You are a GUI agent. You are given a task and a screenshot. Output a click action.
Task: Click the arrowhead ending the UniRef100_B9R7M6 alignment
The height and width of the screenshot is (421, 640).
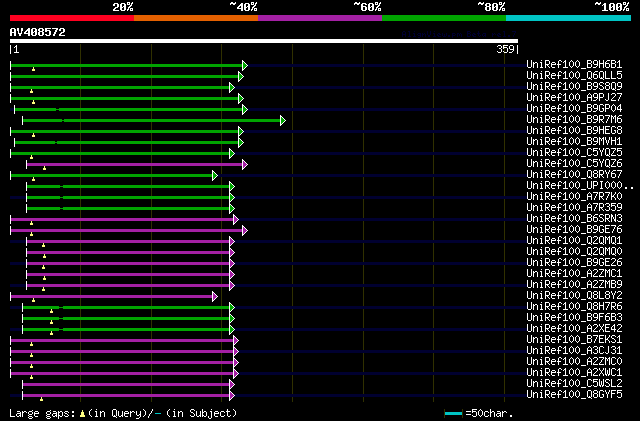(x=283, y=120)
